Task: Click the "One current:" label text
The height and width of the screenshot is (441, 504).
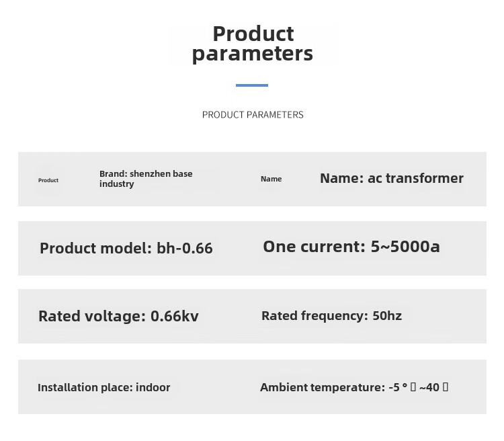Action: pos(314,247)
